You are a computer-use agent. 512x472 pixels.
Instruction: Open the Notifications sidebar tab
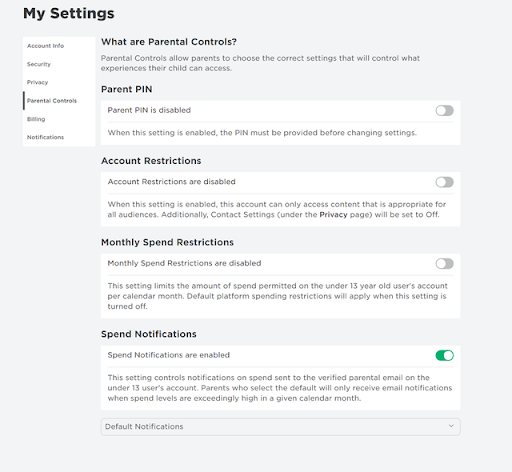pos(45,137)
